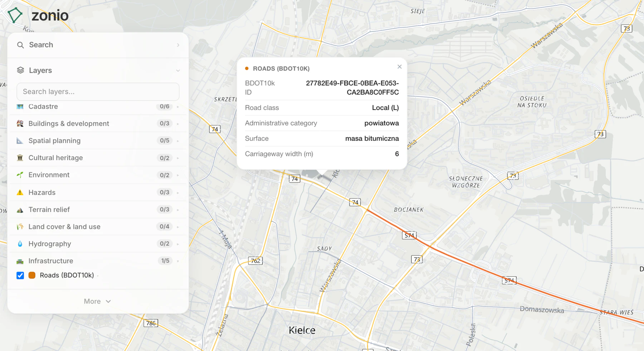The height and width of the screenshot is (351, 644).
Task: Click the Cultural heritage museum icon
Action: 20,158
